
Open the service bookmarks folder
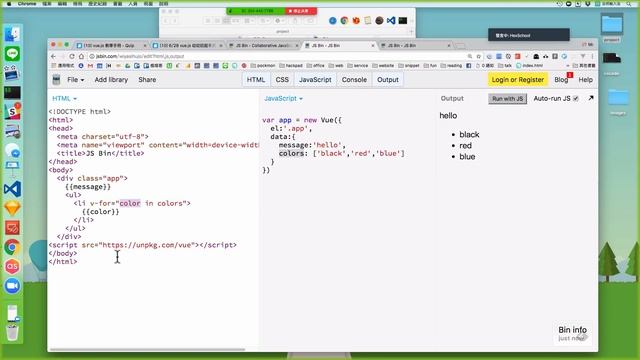(x=357, y=65)
